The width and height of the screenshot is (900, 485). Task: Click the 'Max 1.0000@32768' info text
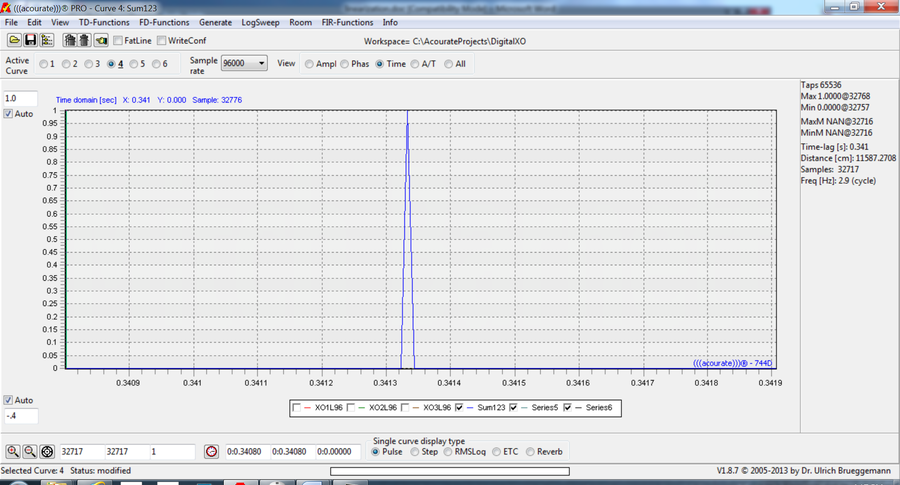point(836,96)
